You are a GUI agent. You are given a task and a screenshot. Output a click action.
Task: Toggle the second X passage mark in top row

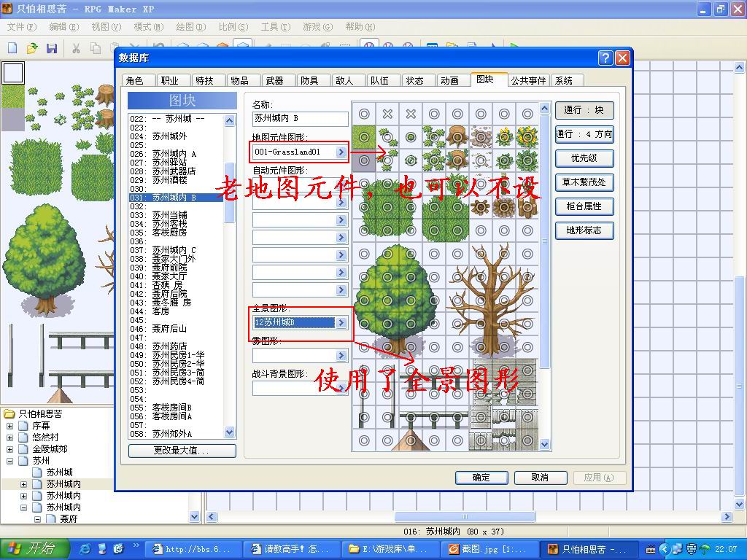tap(411, 114)
